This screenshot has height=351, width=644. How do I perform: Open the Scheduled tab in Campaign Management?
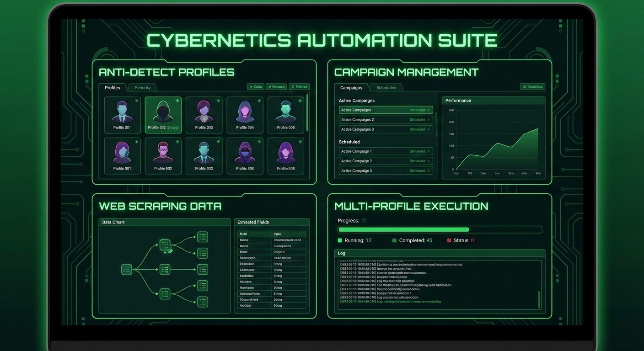(386, 88)
